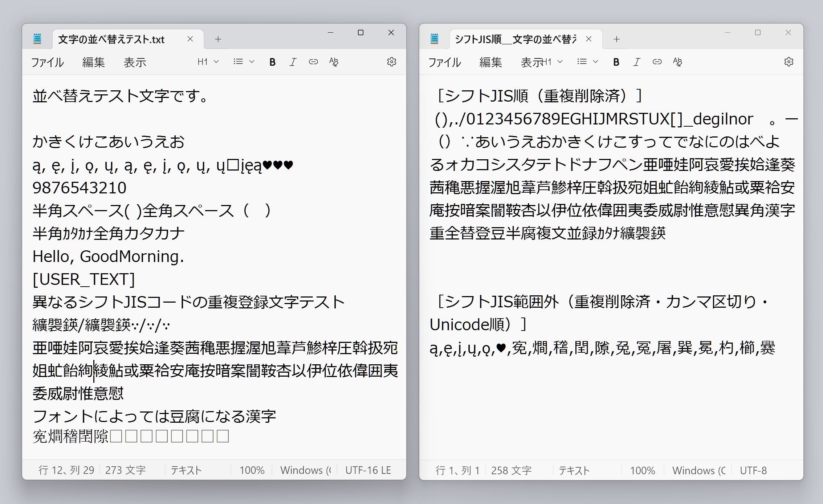The image size is (823, 504).
Task: Toggle bold formatting in left Notepad window
Action: (272, 62)
